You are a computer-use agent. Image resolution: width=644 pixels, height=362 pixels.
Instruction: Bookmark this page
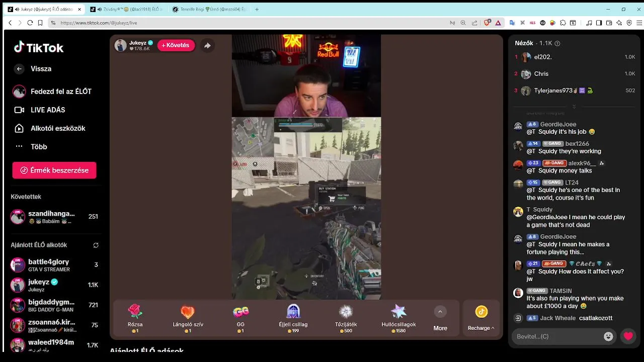[40, 23]
